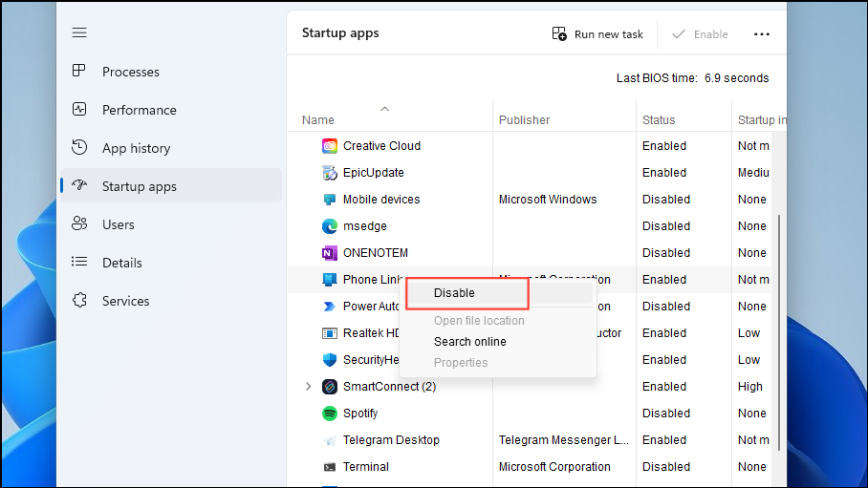
Task: Click the Spotify green icon
Action: click(330, 414)
